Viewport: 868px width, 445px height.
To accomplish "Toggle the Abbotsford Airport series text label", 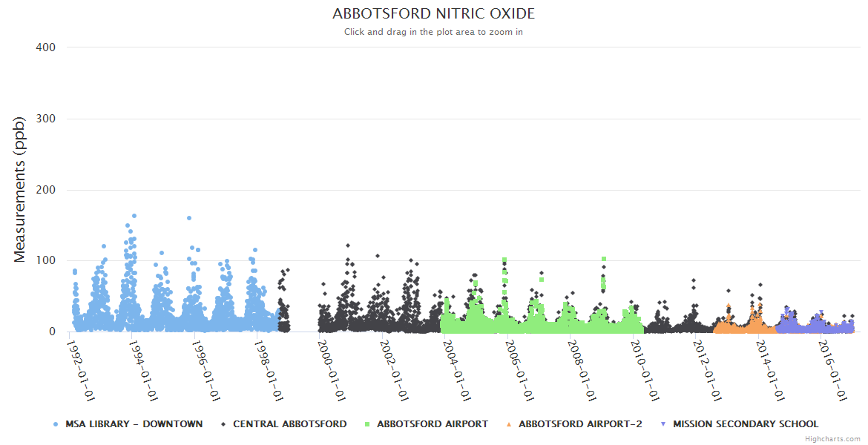I will pos(433,424).
